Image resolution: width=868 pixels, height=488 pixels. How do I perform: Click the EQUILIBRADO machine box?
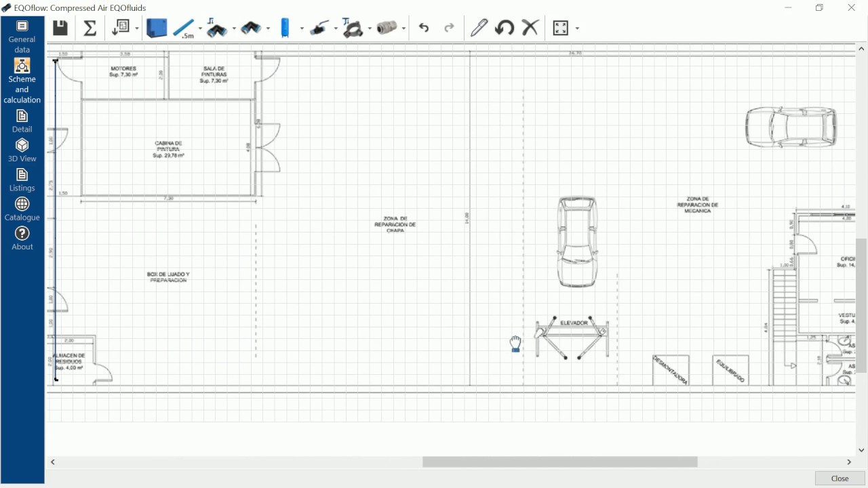(x=730, y=370)
